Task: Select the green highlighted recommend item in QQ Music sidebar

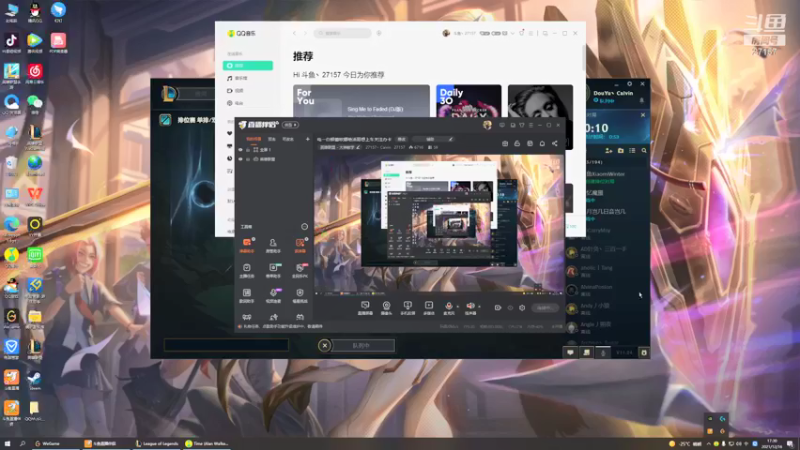Action: tap(247, 65)
